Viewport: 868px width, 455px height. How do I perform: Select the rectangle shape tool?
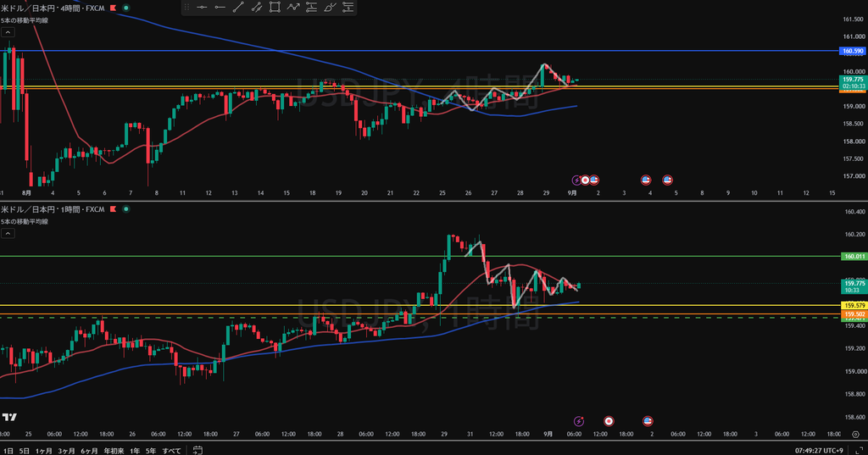(x=275, y=7)
